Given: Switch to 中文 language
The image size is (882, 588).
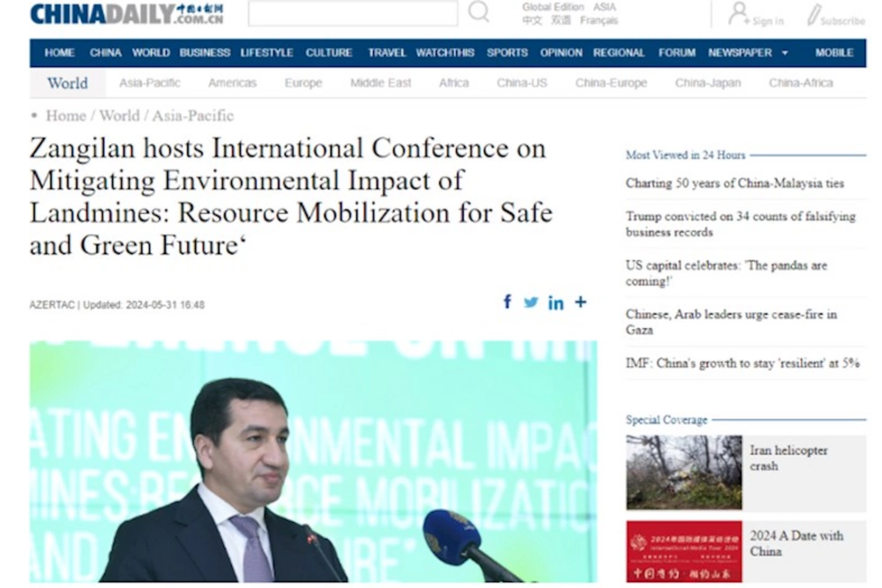Looking at the screenshot, I should pyautogui.click(x=532, y=21).
